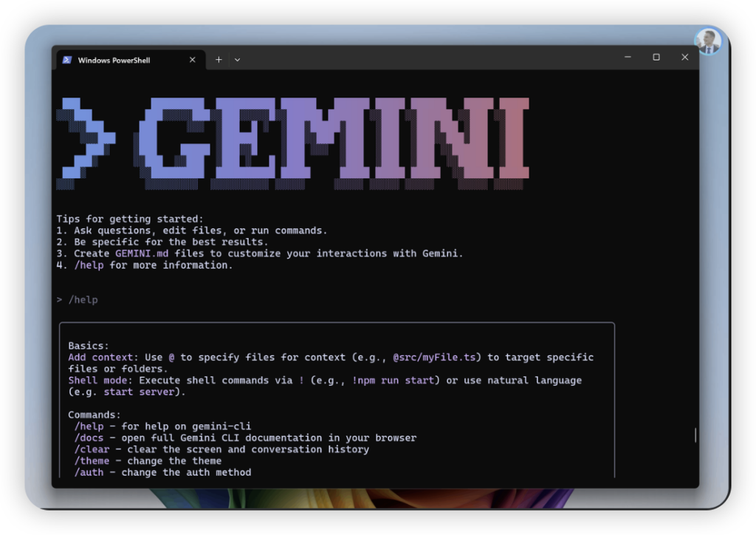The height and width of the screenshot is (535, 756).
Task: Open a new terminal tab with plus
Action: (219, 60)
